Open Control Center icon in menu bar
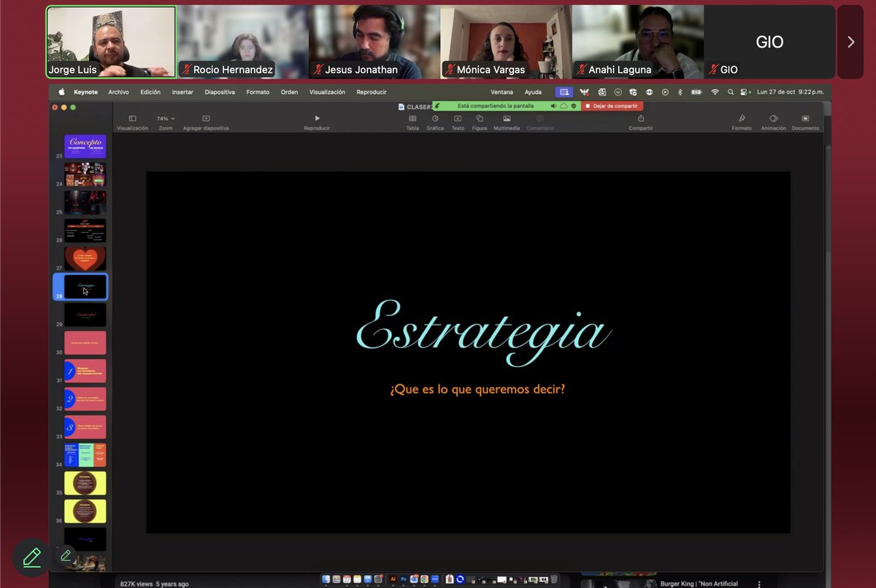The image size is (876, 588). point(745,92)
